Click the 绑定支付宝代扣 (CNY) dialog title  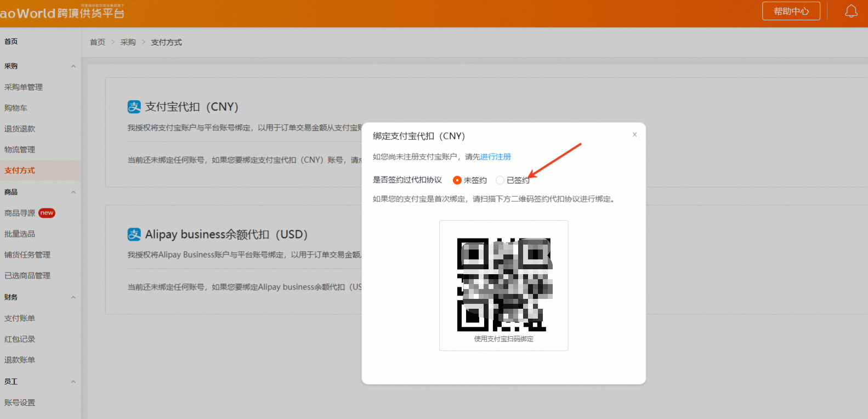coord(419,136)
